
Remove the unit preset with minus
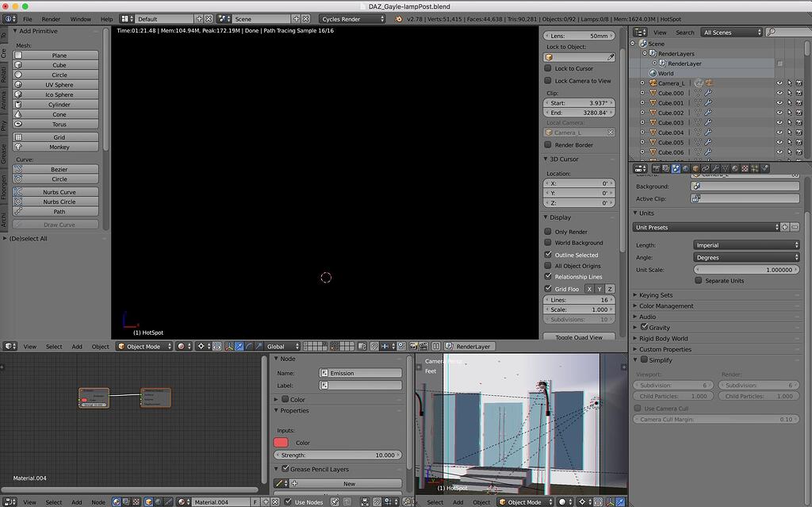tap(795, 227)
